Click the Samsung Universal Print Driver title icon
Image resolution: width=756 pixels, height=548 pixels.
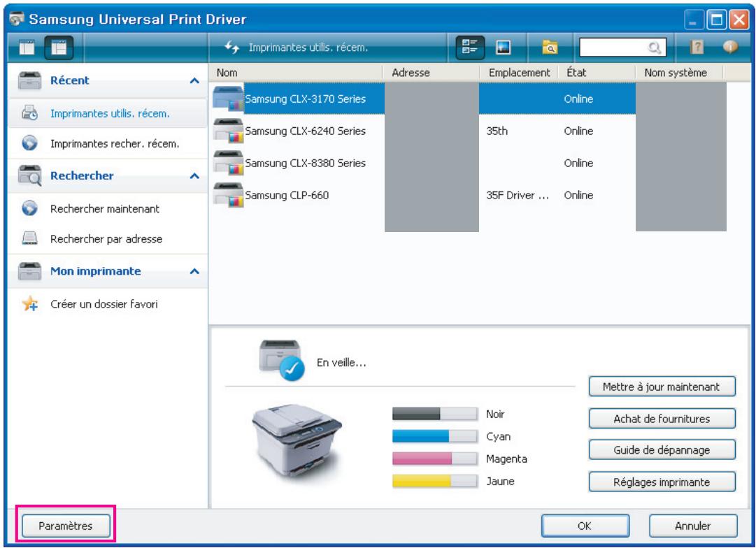(x=17, y=19)
